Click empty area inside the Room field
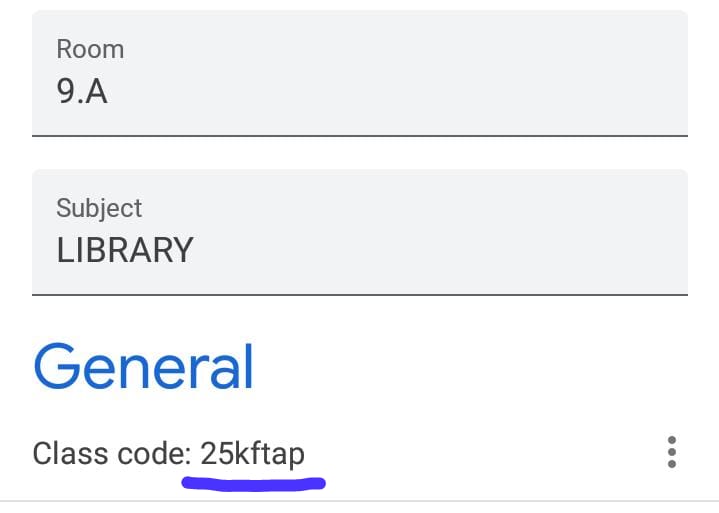 [x=413, y=73]
